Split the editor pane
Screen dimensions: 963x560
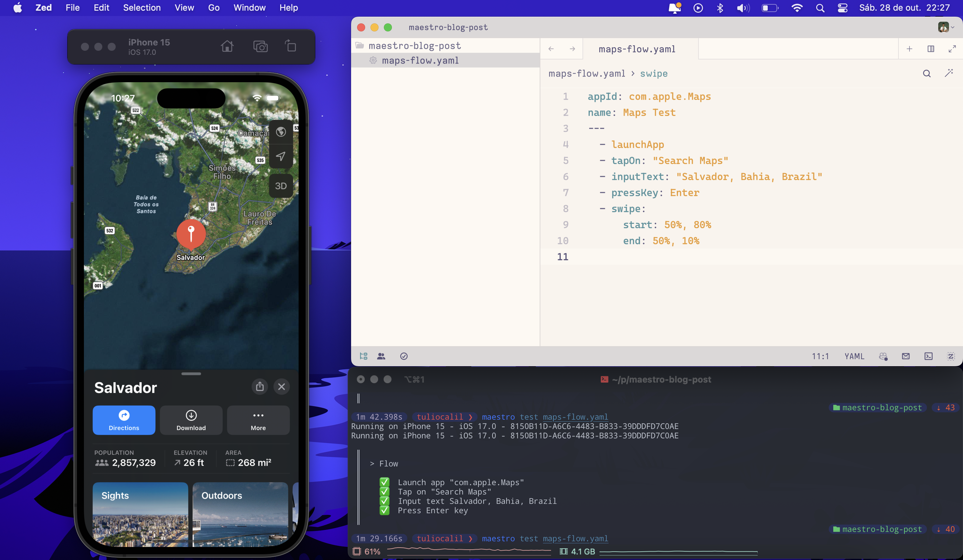coord(931,49)
